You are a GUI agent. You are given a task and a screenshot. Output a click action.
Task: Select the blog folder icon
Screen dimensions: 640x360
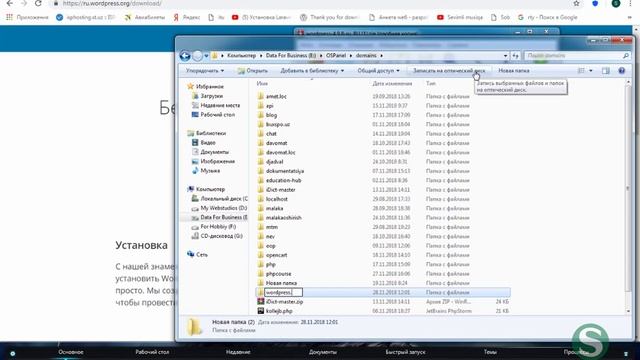261,115
